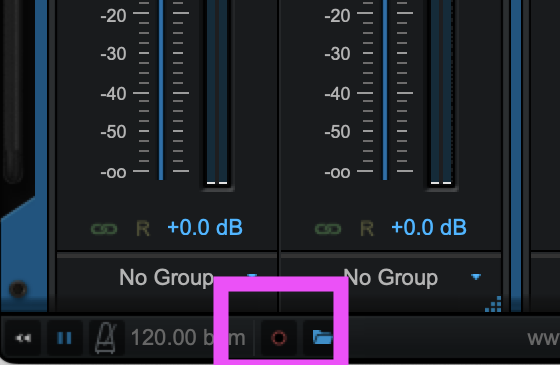Click the round screw on blue panel

point(18,289)
